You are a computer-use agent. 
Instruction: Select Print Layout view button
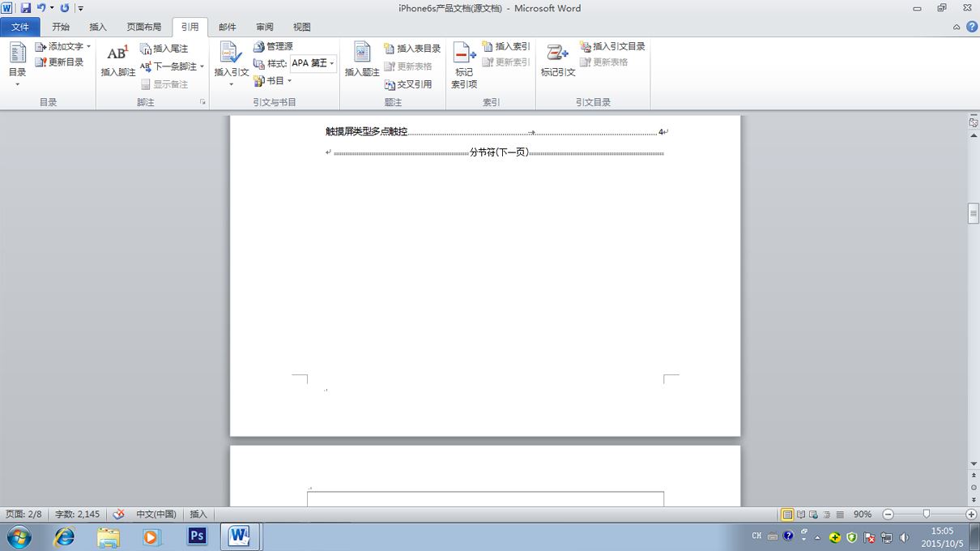tap(787, 515)
